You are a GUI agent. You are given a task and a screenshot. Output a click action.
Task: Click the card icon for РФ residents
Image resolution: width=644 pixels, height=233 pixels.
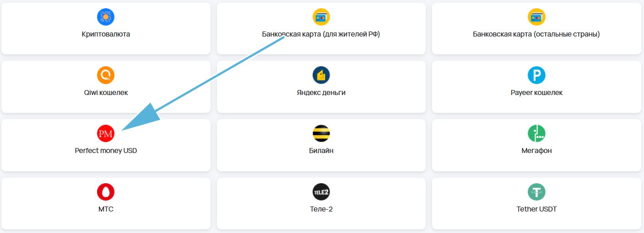321,17
